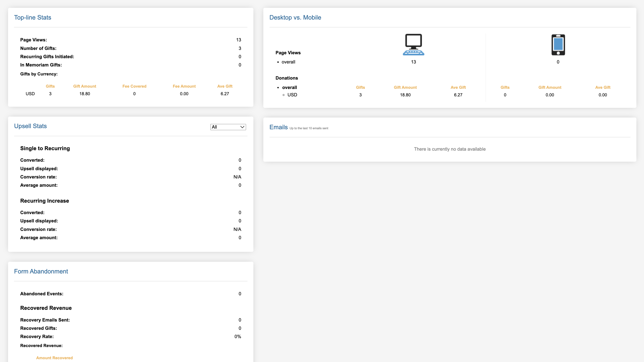Click the Desktop vs. Mobile heading
The height and width of the screenshot is (362, 644).
point(295,17)
